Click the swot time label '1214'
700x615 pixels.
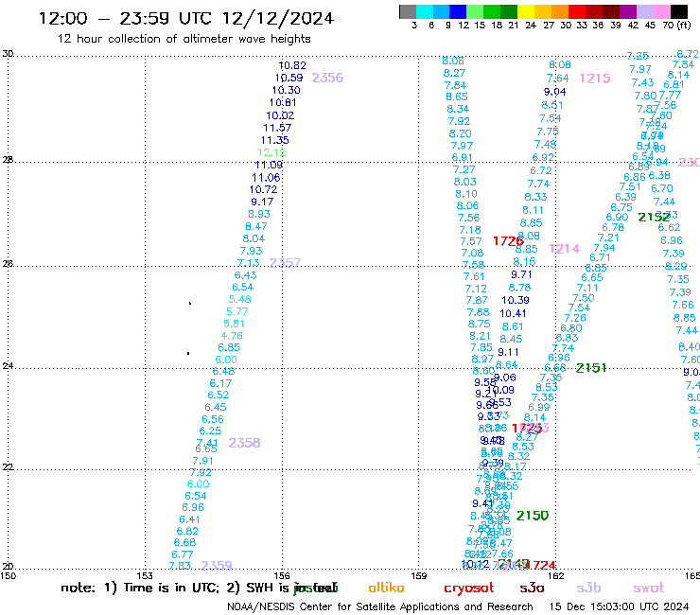pos(565,248)
